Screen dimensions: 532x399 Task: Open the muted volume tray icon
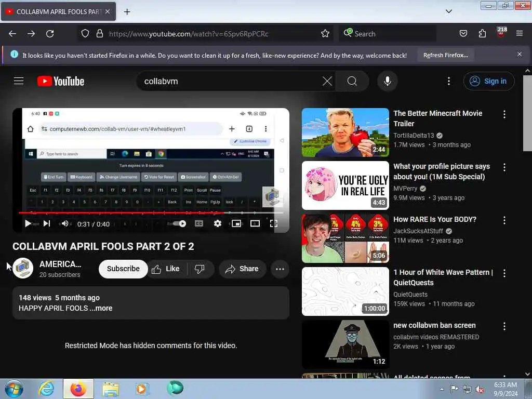pos(480,390)
